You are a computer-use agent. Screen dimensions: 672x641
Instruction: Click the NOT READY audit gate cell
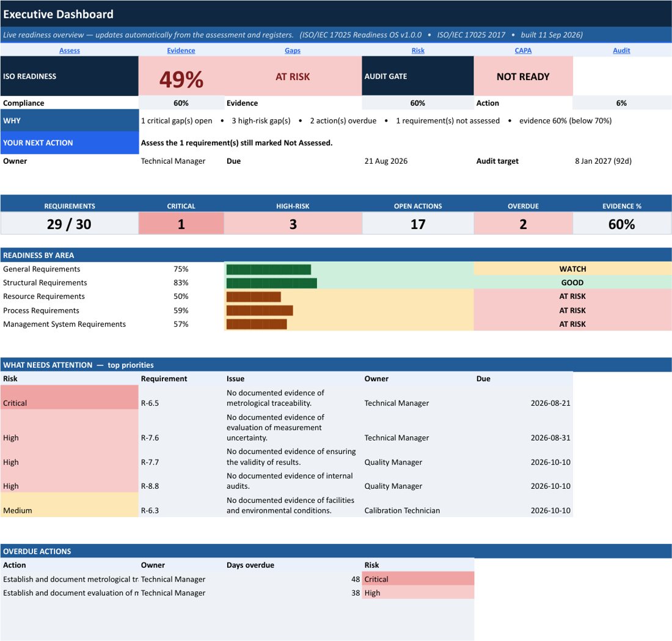[523, 76]
